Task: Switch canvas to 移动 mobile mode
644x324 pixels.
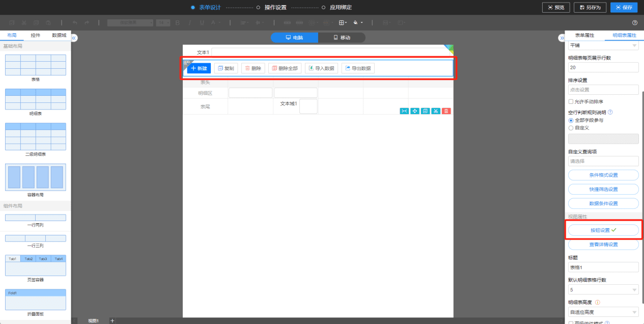Action: [x=342, y=38]
